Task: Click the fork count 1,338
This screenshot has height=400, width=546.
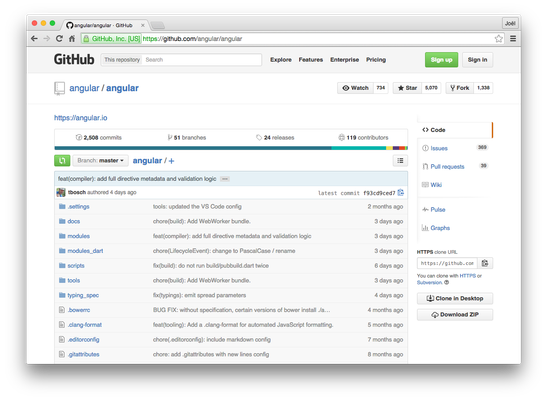Action: pos(483,88)
